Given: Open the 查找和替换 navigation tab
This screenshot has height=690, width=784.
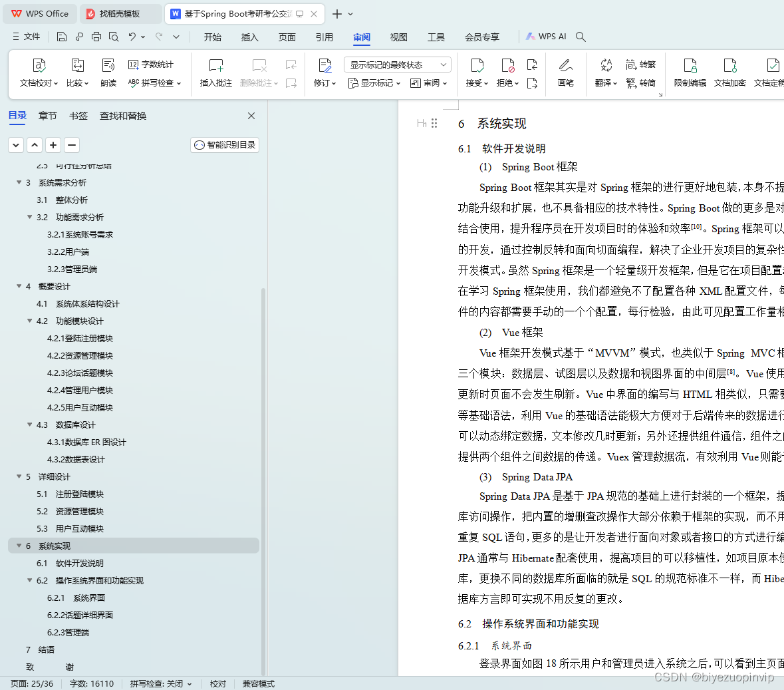Looking at the screenshot, I should (x=123, y=116).
